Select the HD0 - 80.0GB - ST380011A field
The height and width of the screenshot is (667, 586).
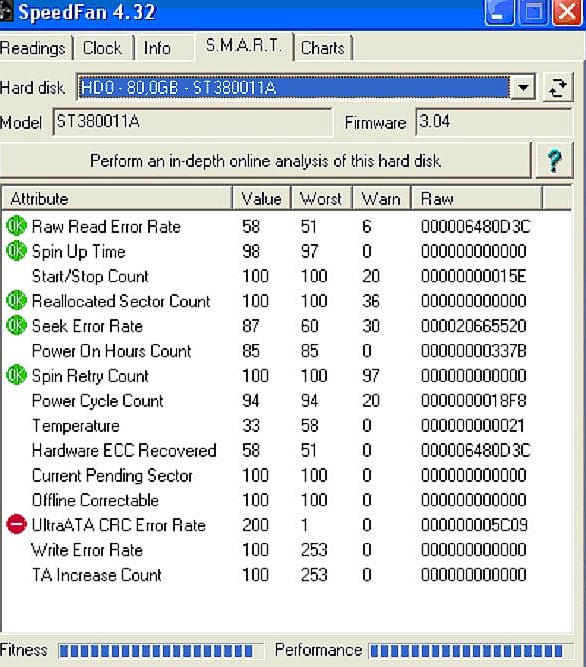point(293,88)
